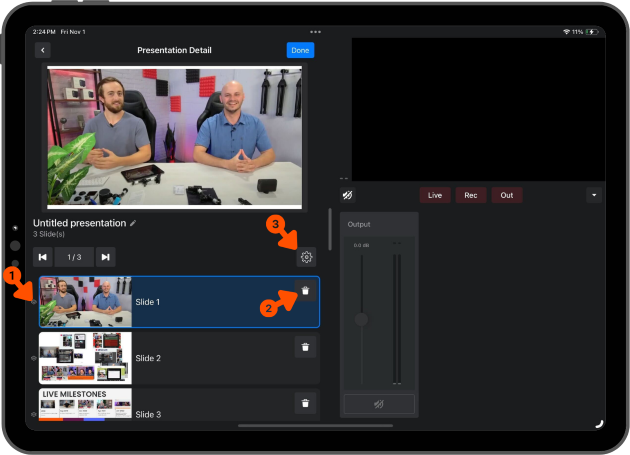Jump to the previous slide

(43, 257)
